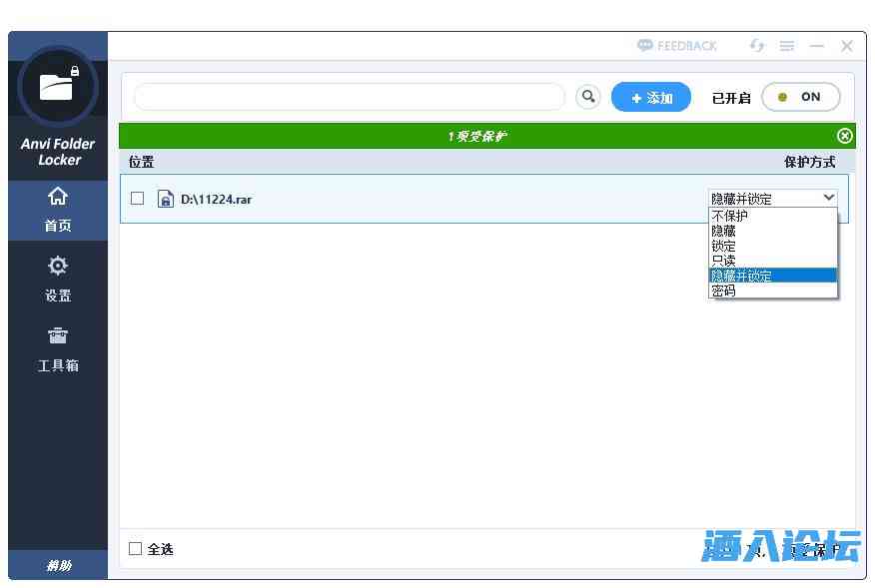Click the refresh icon near FEEDBACK
875x588 pixels.
pyautogui.click(x=757, y=45)
